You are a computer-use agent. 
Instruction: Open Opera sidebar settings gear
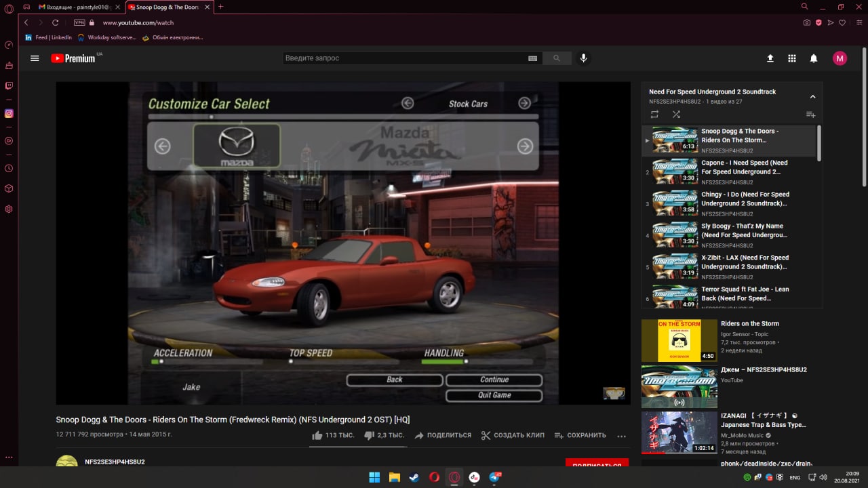(x=9, y=209)
